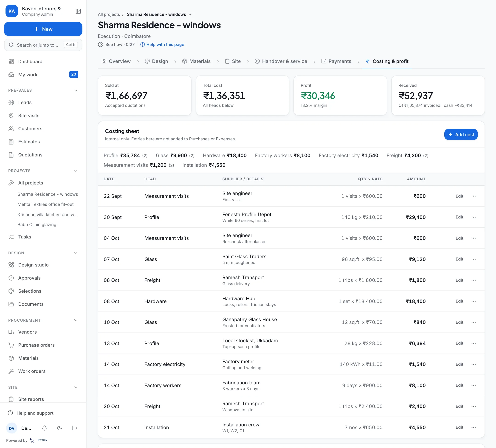Edit the Fenesta Profile Depot entry
The width and height of the screenshot is (496, 448).
(x=459, y=217)
